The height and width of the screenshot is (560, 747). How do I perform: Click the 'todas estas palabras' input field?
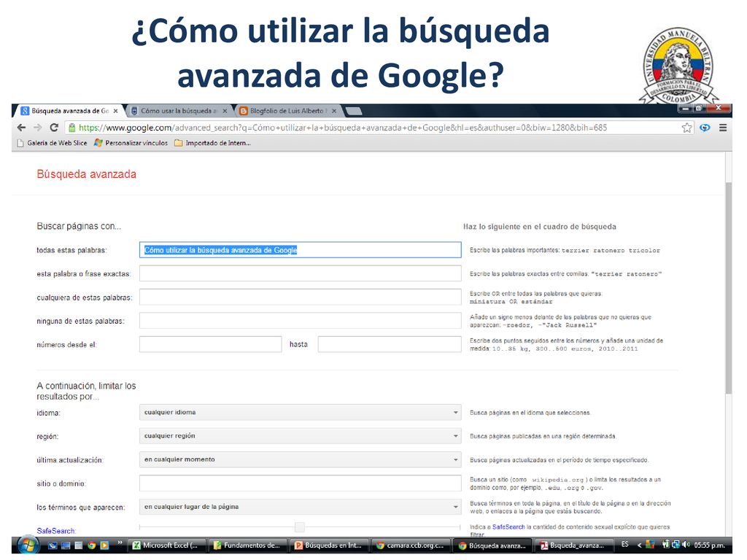[x=300, y=250]
